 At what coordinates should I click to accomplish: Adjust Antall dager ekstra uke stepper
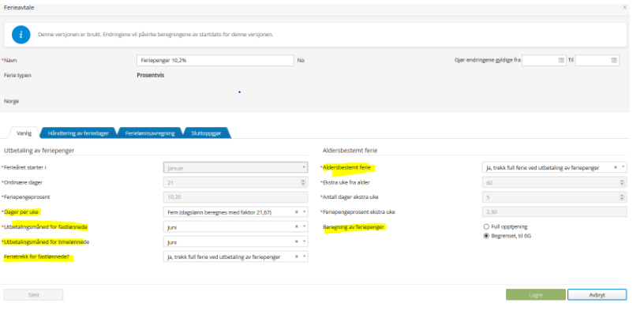pos(623,197)
